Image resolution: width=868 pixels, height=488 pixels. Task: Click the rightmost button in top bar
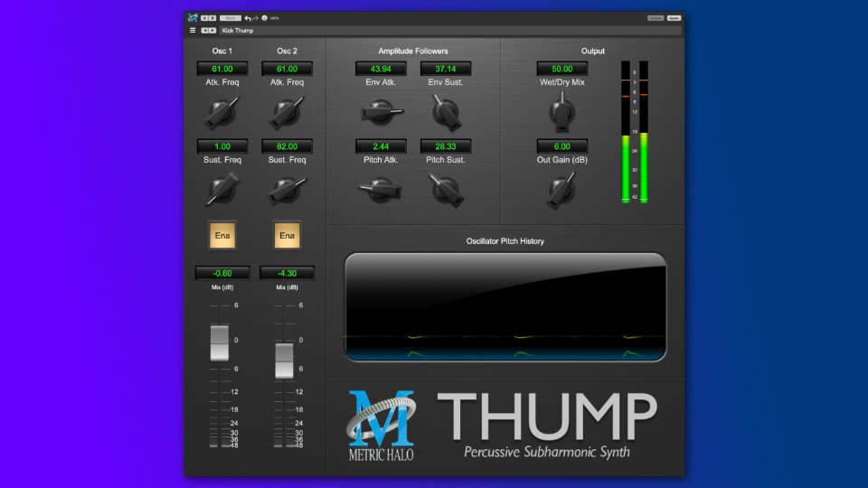coord(674,18)
